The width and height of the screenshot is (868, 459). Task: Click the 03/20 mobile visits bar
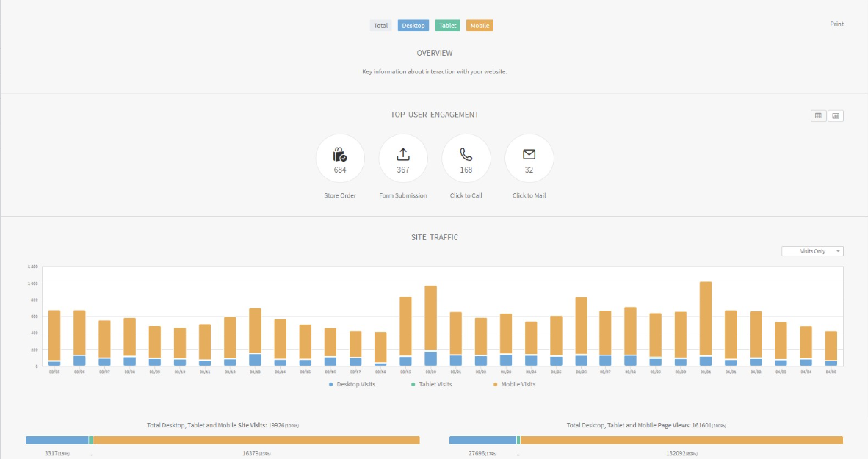pyautogui.click(x=430, y=318)
